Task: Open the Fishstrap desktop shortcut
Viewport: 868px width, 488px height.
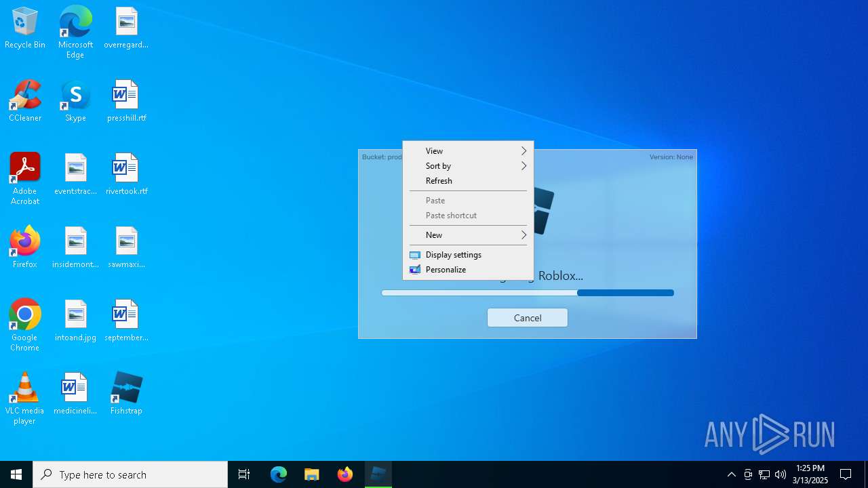Action: 126,394
